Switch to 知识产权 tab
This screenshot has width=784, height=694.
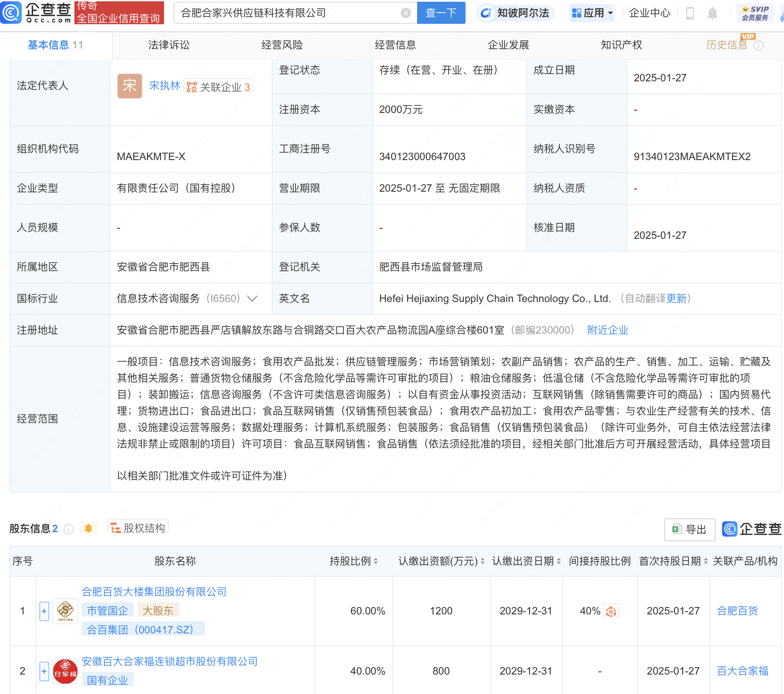click(x=622, y=45)
